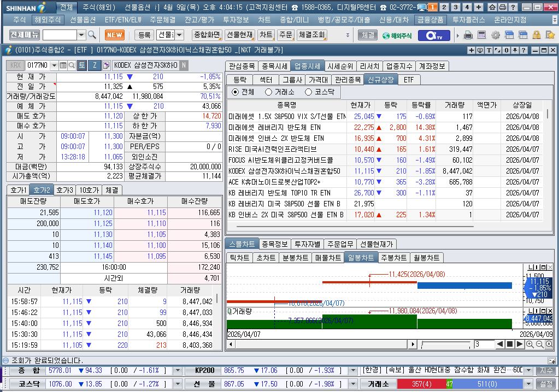Click the alpha TV banner icon
The width and height of the screenshot is (559, 392).
(433, 35)
